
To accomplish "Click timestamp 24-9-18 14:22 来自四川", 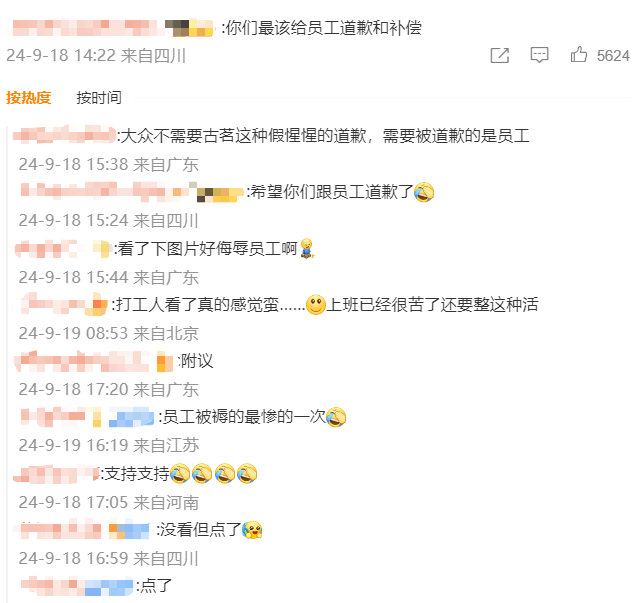I will pos(96,56).
